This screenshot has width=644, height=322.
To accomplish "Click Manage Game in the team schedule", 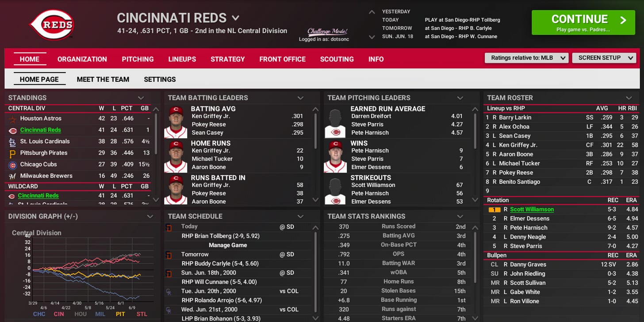I will (228, 245).
